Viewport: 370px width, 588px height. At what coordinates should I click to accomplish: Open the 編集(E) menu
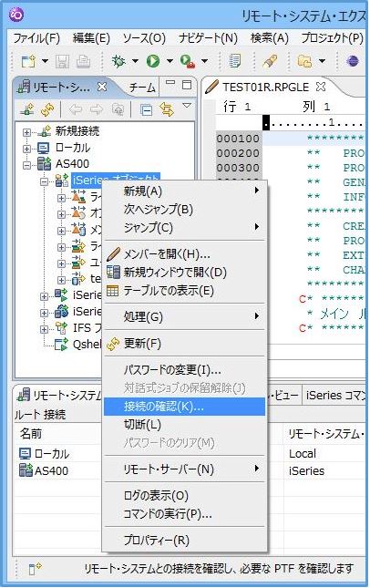(91, 38)
